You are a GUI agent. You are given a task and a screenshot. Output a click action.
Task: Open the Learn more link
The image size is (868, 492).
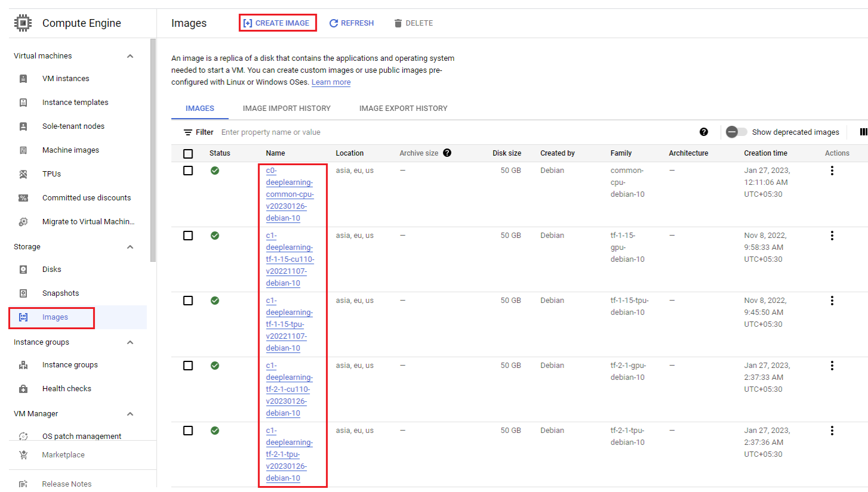tap(331, 82)
